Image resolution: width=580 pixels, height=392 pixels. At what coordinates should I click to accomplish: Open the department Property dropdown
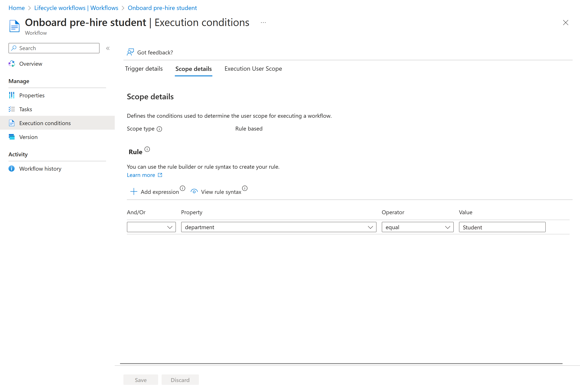[279, 227]
